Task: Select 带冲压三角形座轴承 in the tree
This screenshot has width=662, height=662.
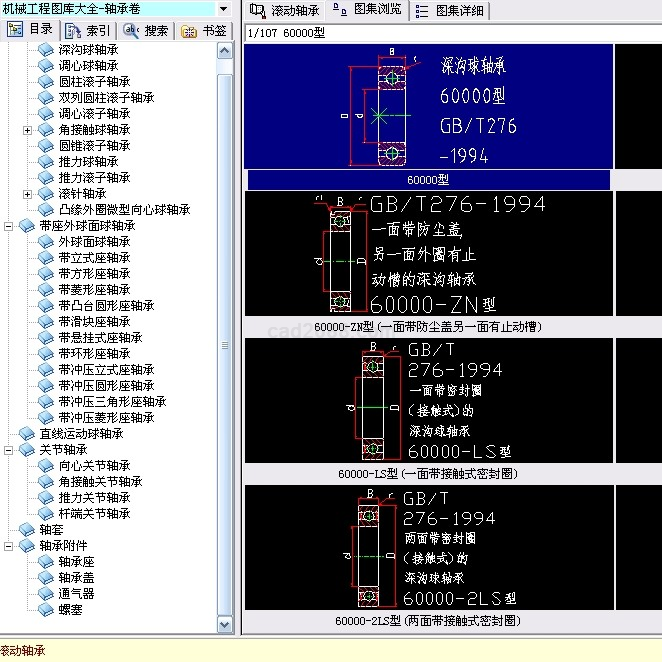Action: (112, 401)
